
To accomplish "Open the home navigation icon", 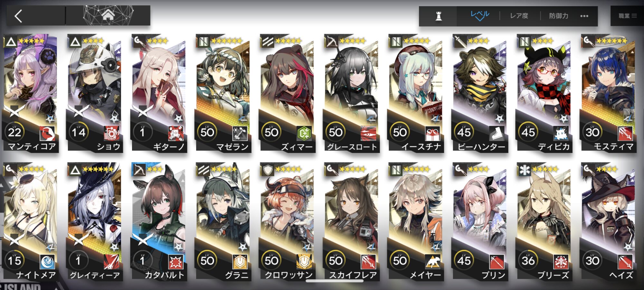I will click(108, 15).
